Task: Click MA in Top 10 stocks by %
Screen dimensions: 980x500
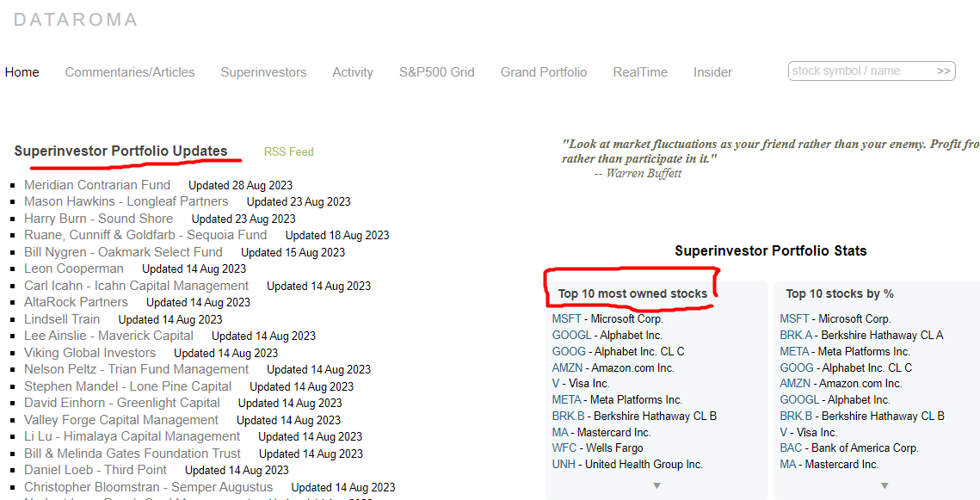Action: point(788,465)
